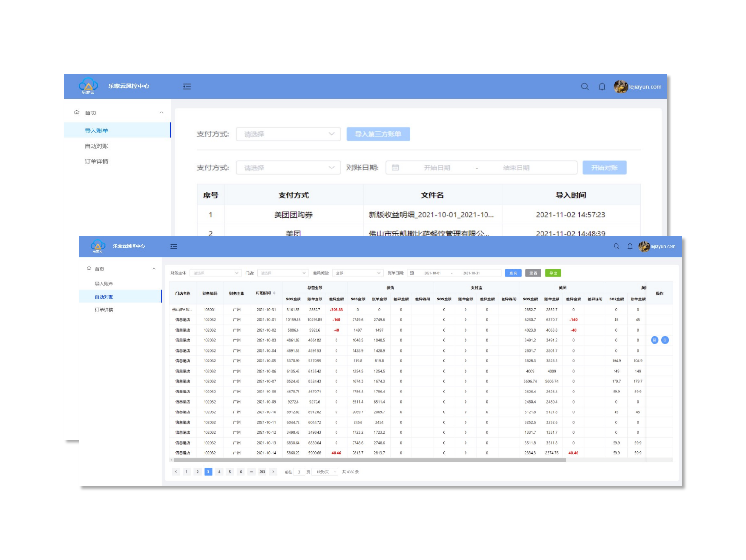Image resolution: width=746 pixels, height=560 pixels.
Task: Click the table's horizontal scrollbar
Action: click(x=370, y=460)
